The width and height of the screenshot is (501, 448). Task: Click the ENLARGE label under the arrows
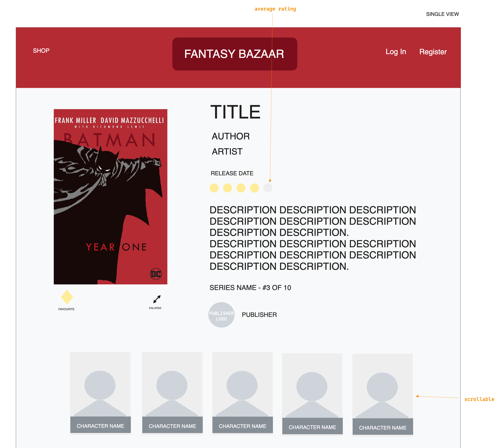155,308
